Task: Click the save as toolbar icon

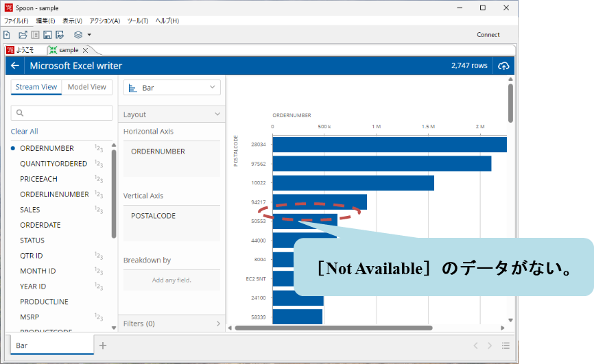Action: pyautogui.click(x=60, y=35)
